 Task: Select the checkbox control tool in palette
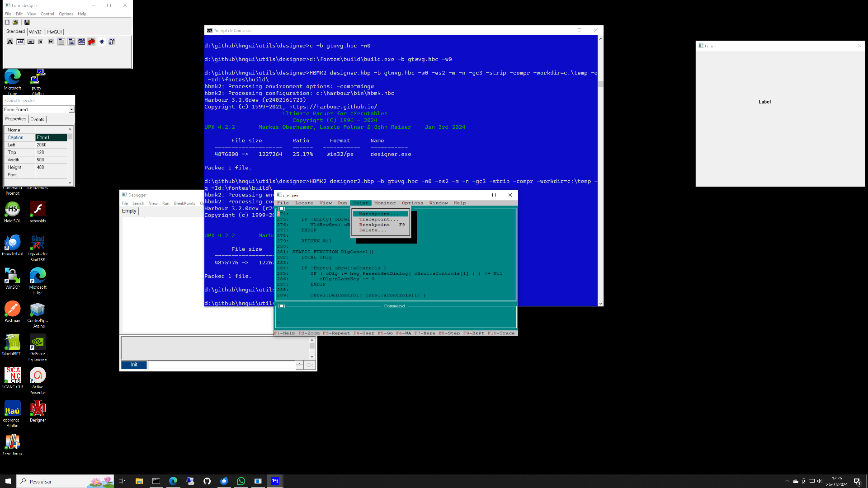pyautogui.click(x=41, y=42)
